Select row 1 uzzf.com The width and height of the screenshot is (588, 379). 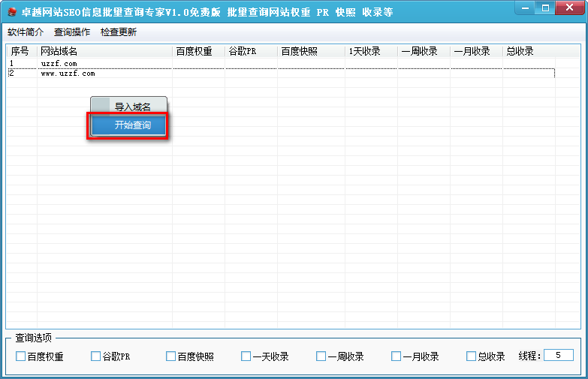click(281, 63)
